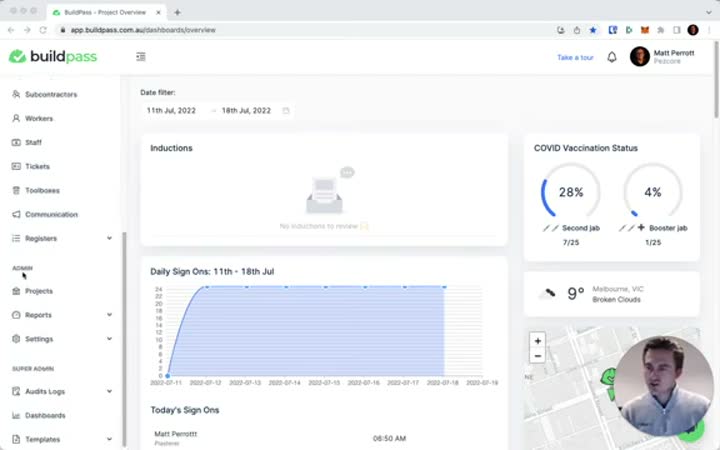The width and height of the screenshot is (720, 450).
Task: Click the Subcontractors sidebar icon
Action: (16, 94)
